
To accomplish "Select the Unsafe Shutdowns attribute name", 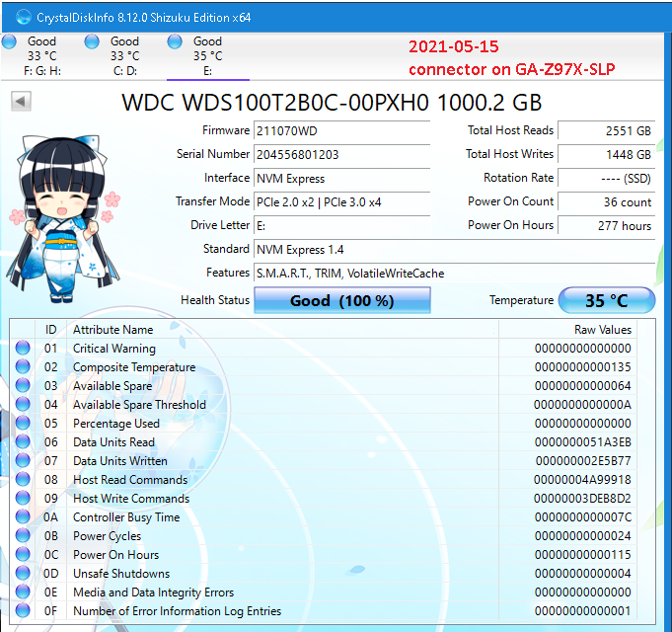I will [x=121, y=574].
